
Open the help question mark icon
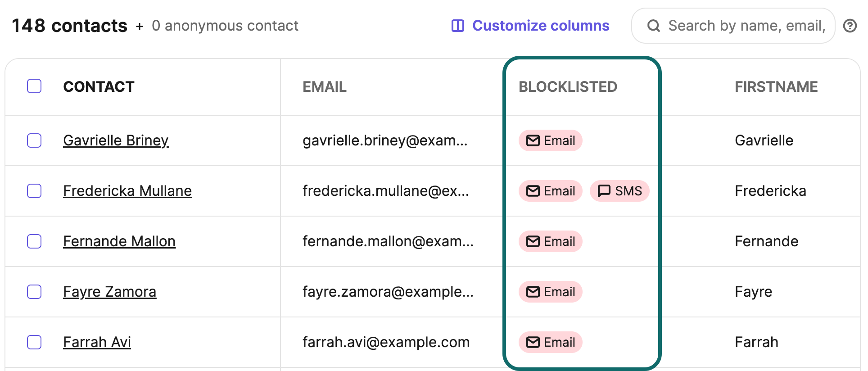click(x=850, y=26)
